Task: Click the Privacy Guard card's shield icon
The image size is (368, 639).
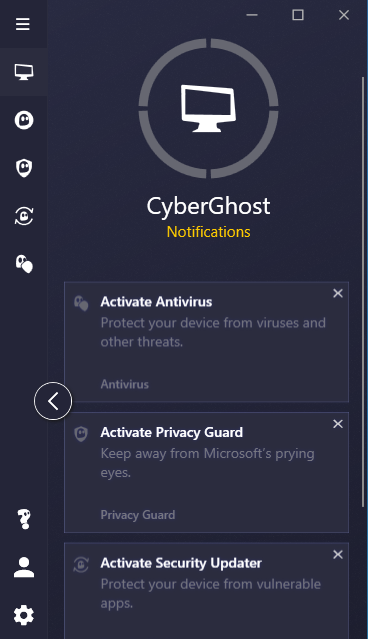Action: coord(81,434)
